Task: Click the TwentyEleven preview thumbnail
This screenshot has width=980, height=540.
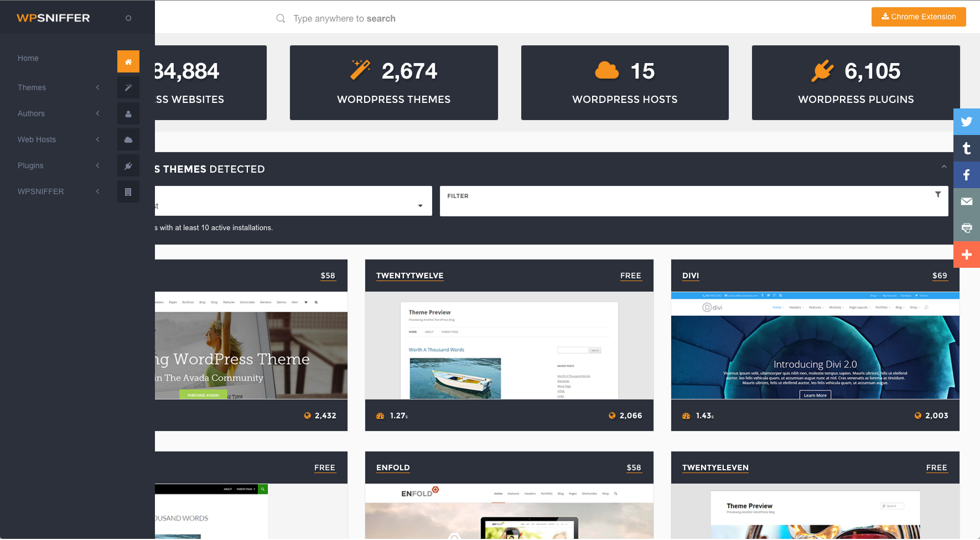Action: click(815, 511)
